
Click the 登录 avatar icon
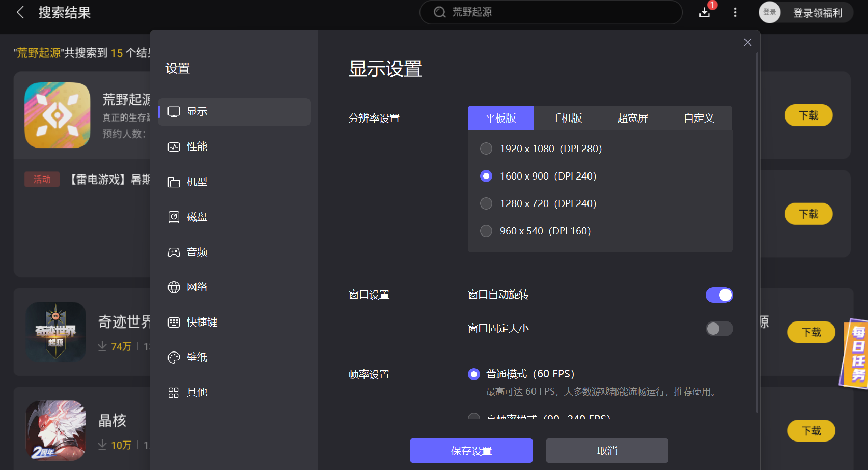point(770,12)
